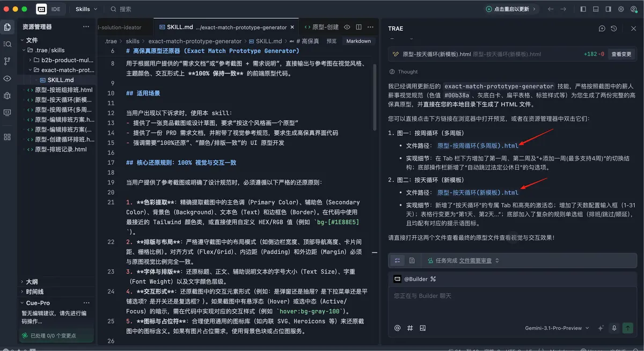This screenshot has height=351, width=644.
Task: Open chat history in TRAE panel
Action: click(614, 28)
